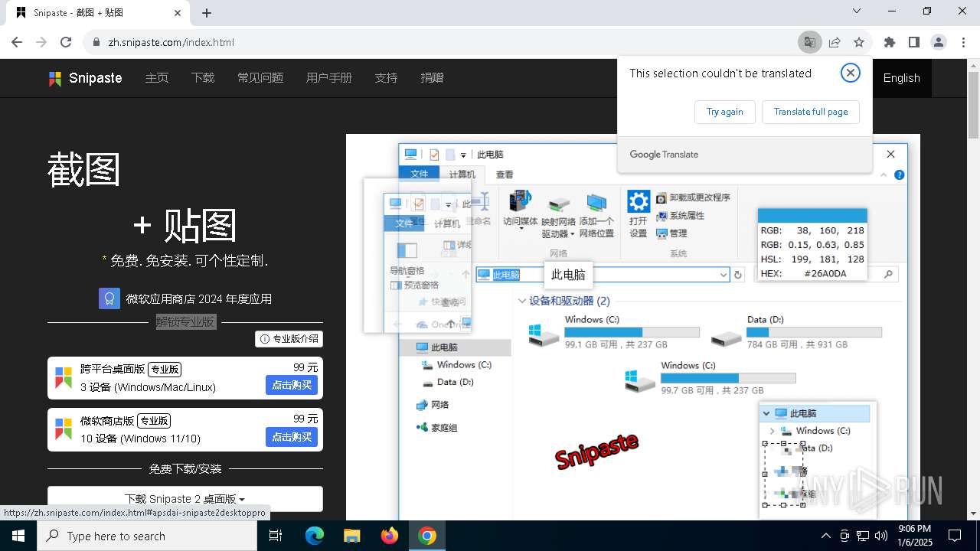Click Try again in translate popup

(724, 112)
